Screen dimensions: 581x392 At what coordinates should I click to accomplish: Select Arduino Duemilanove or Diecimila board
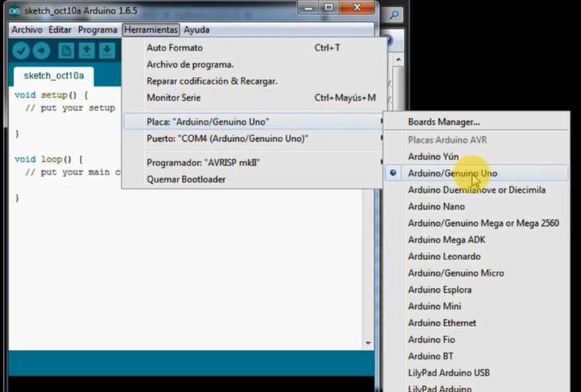click(476, 190)
